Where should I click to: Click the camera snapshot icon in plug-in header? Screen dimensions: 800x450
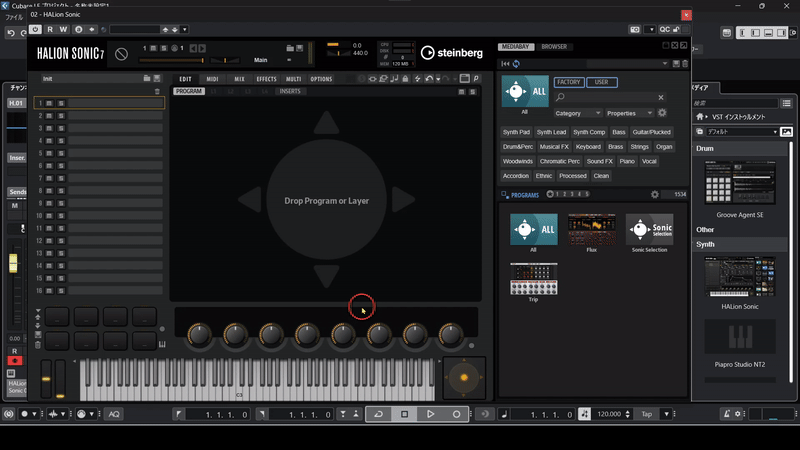[635, 30]
